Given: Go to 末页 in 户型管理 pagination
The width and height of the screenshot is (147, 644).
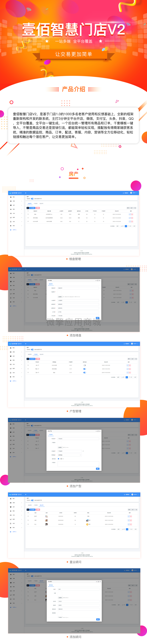Looking at the screenshot, I should click(x=135, y=377).
